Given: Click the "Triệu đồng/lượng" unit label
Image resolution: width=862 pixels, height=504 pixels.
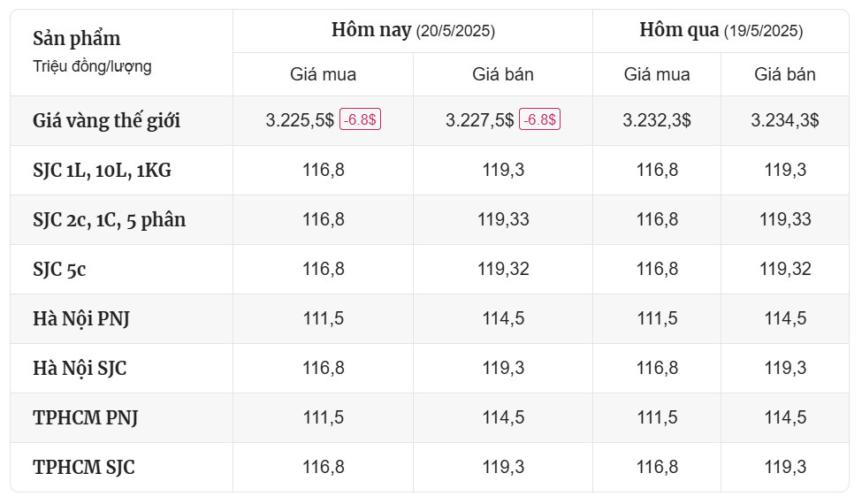Looking at the screenshot, I should pyautogui.click(x=92, y=66).
